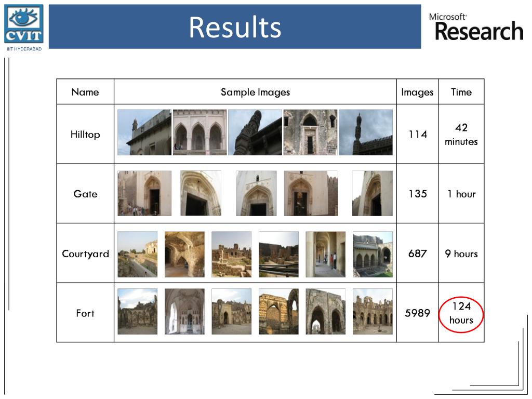Click the IIIT HYDERABAD caption

click(x=24, y=49)
